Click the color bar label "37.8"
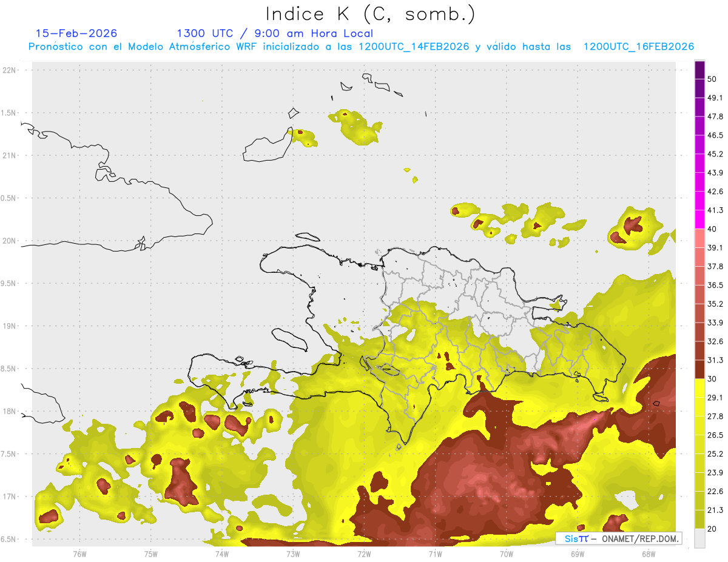728x562 pixels. tap(715, 267)
